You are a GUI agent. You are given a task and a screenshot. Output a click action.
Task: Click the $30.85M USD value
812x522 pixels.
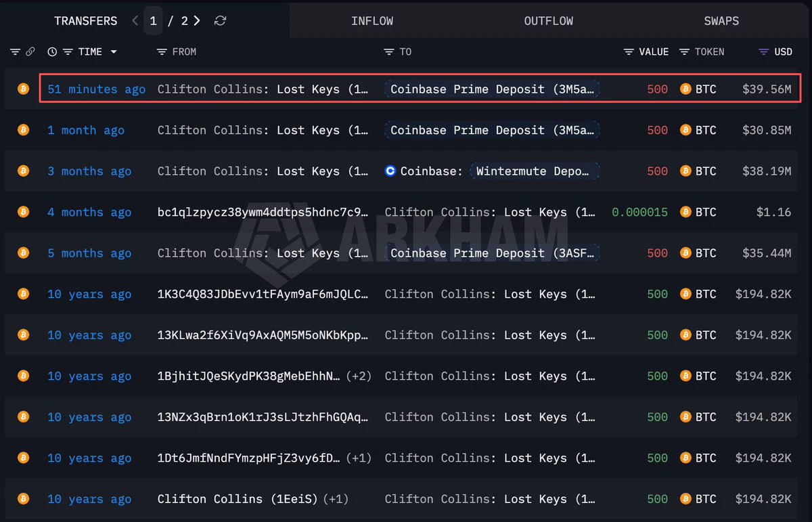coord(767,130)
